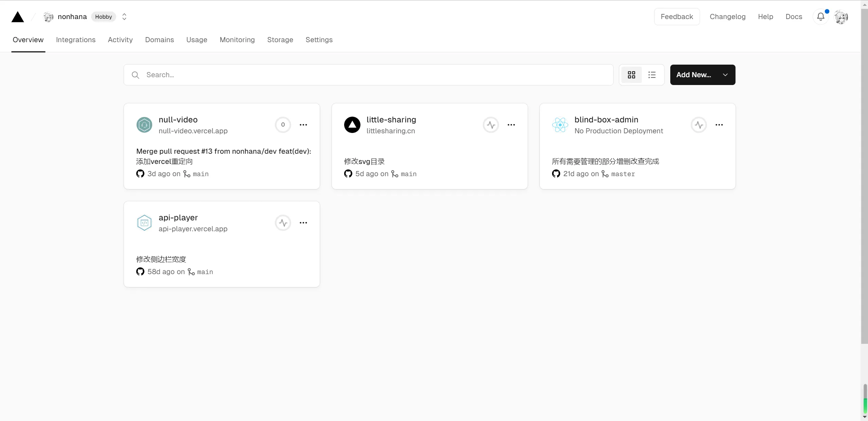The height and width of the screenshot is (421, 868).
Task: Switch to grid view layout
Action: [x=631, y=75]
